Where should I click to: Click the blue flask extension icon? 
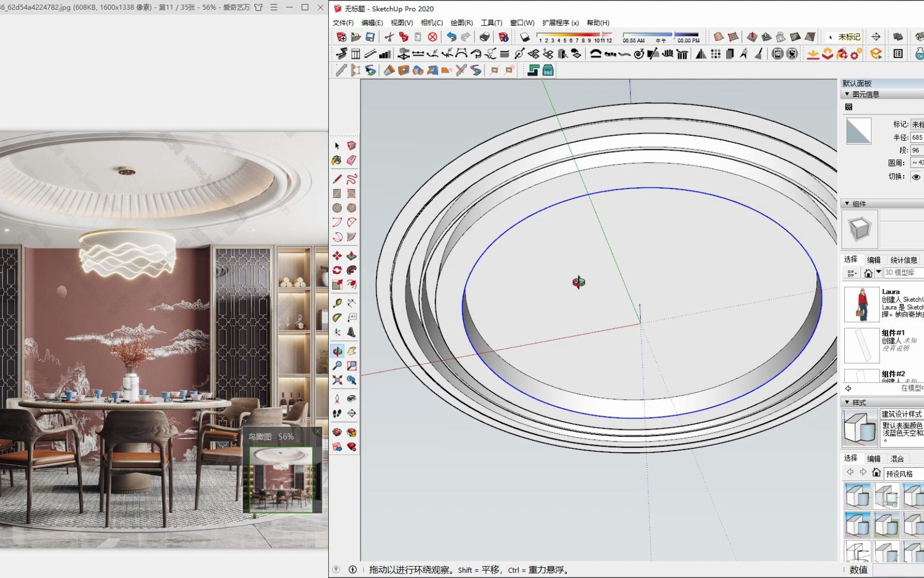(x=919, y=54)
